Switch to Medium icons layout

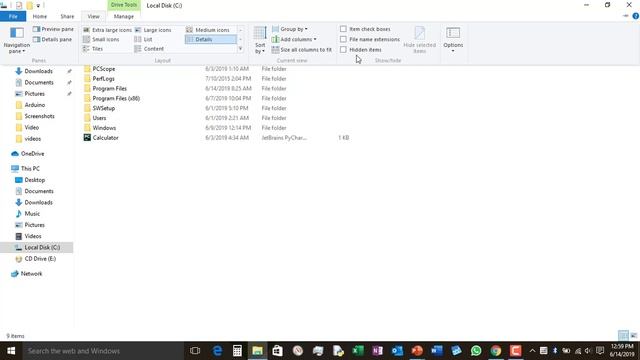pos(208,30)
